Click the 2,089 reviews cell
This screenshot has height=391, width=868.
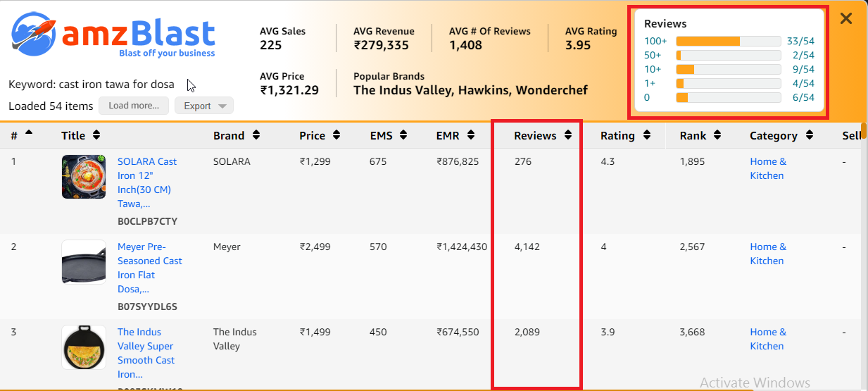point(527,332)
